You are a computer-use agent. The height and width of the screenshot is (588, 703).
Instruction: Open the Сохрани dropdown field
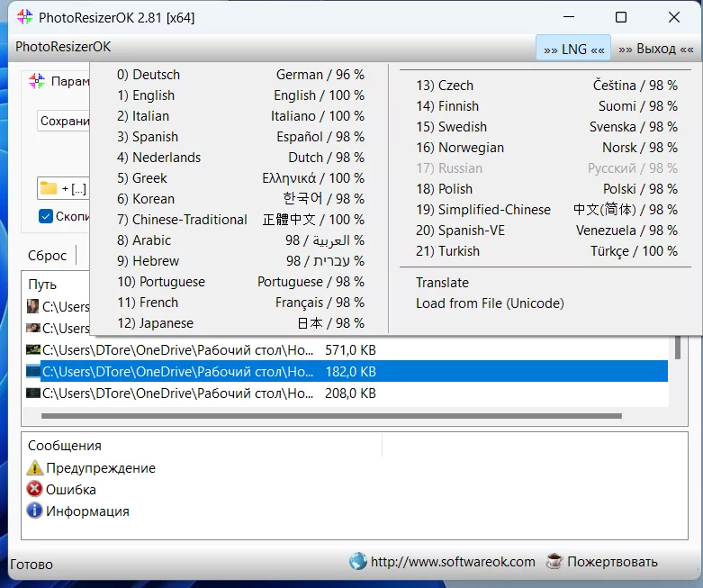coord(64,121)
